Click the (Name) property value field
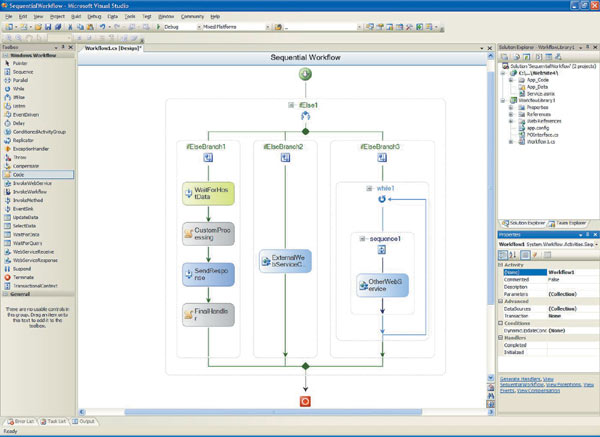 coord(573,272)
